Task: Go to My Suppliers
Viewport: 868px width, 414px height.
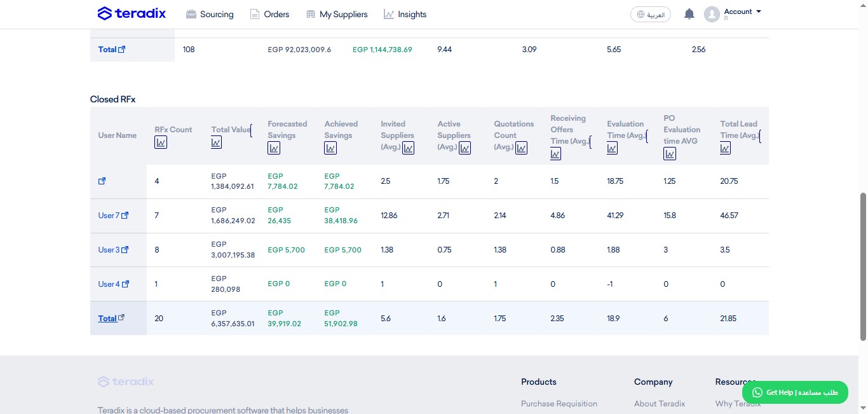Action: click(x=337, y=14)
